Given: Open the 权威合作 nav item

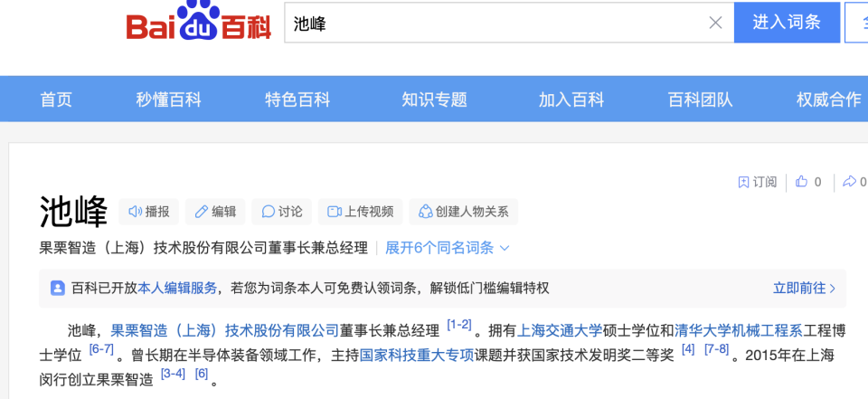Looking at the screenshot, I should (829, 100).
